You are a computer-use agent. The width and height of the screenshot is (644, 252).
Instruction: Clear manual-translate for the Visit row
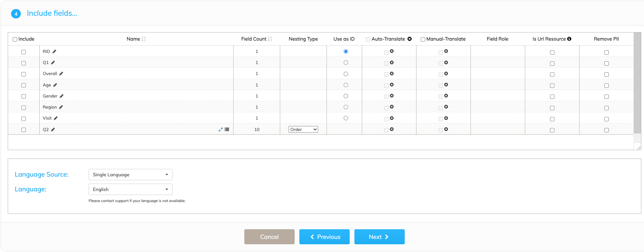(x=446, y=118)
